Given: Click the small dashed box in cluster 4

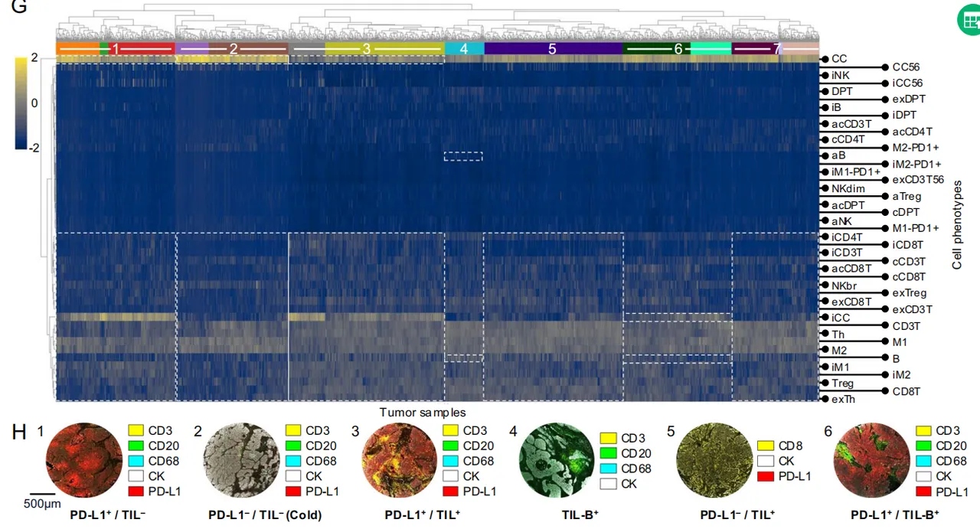Looking at the screenshot, I should pyautogui.click(x=463, y=156).
